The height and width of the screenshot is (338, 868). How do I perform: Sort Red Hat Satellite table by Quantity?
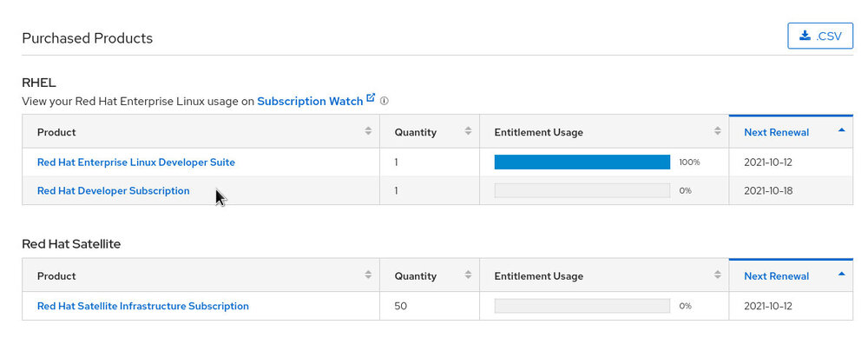pyautogui.click(x=430, y=275)
